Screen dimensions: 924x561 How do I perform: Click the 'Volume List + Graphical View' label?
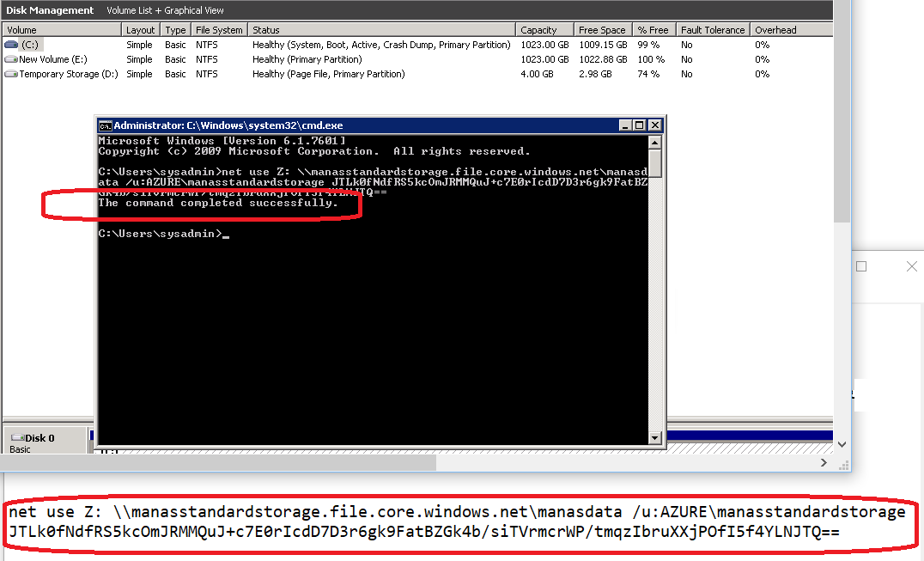click(x=165, y=10)
